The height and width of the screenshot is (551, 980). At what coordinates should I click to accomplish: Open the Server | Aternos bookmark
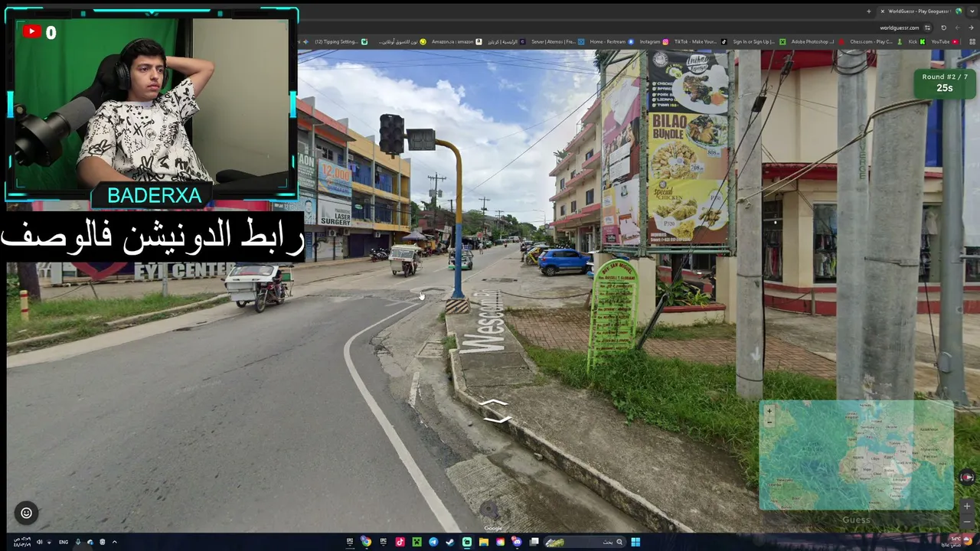pos(557,42)
